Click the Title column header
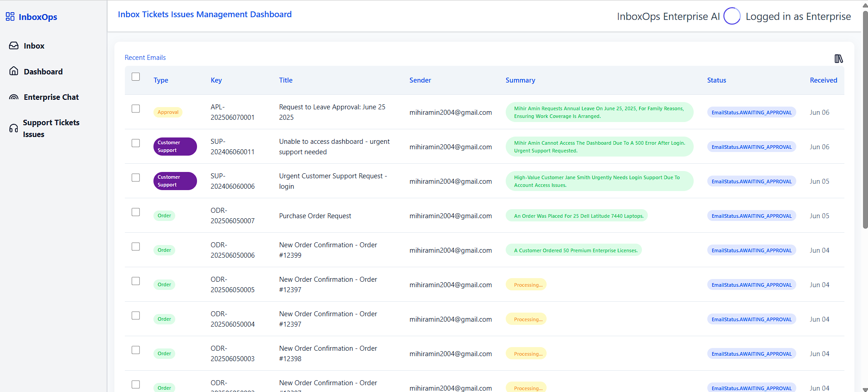The width and height of the screenshot is (868, 392). point(286,80)
